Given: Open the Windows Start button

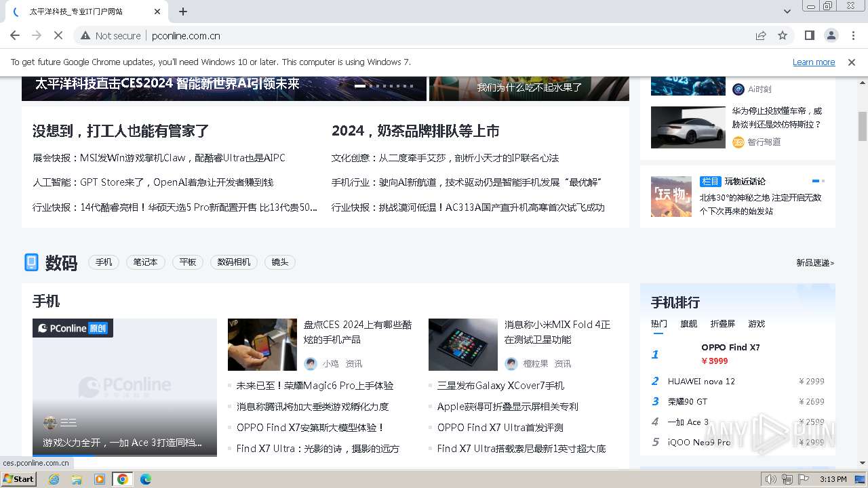Looking at the screenshot, I should (x=19, y=479).
